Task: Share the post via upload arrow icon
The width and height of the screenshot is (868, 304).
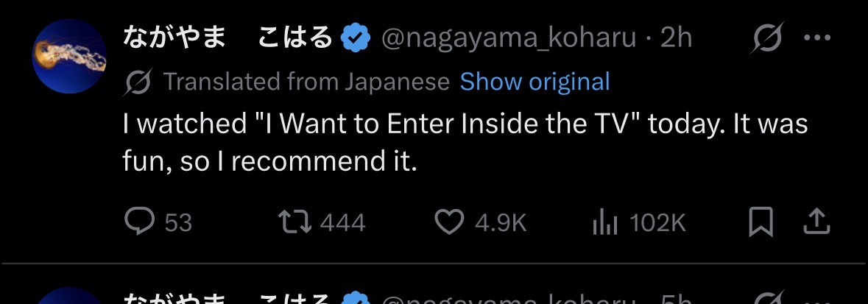Action: (816, 222)
